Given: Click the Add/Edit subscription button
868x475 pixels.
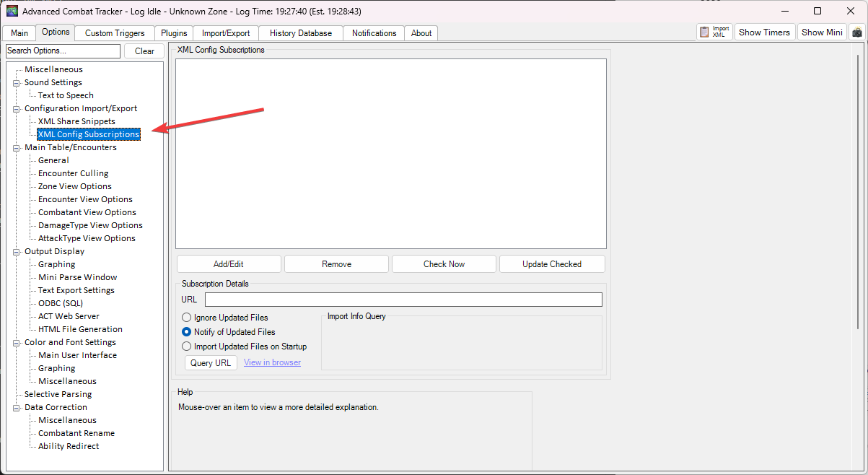Looking at the screenshot, I should [x=229, y=264].
